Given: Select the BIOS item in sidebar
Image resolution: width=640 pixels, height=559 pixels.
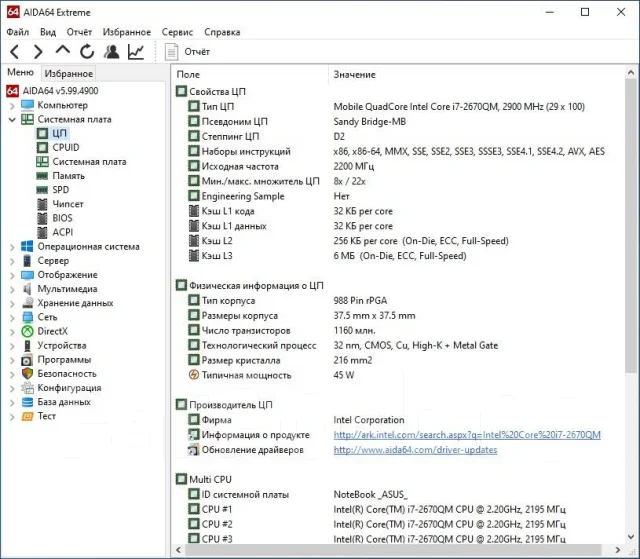Looking at the screenshot, I should pos(62,218).
